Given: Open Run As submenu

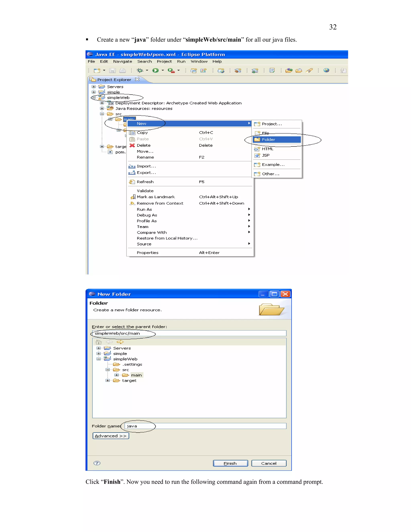Looking at the screenshot, I should [x=189, y=209].
